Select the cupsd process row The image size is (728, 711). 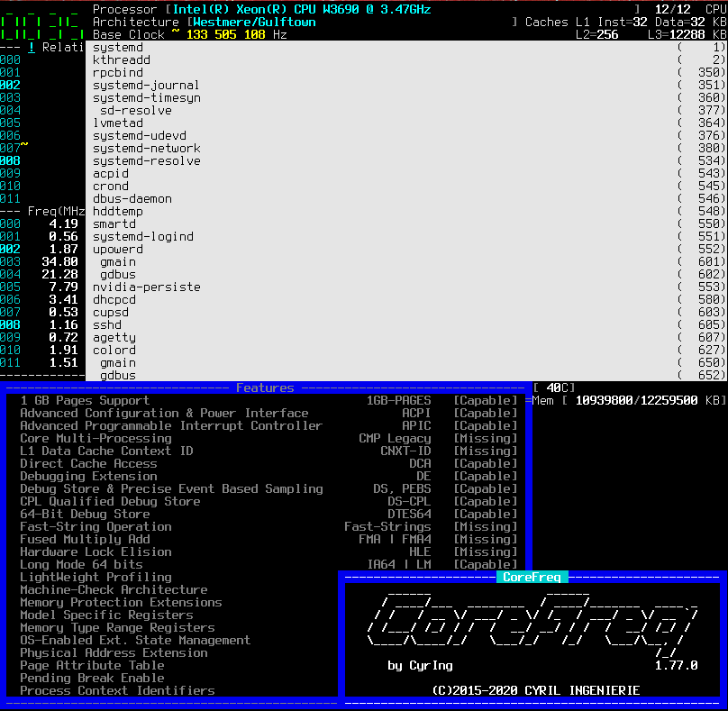[406, 312]
